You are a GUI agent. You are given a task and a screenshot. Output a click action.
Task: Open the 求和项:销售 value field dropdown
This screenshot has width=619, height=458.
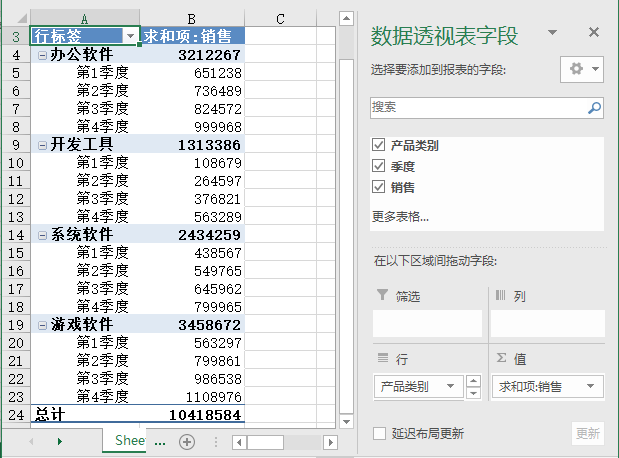(x=594, y=387)
